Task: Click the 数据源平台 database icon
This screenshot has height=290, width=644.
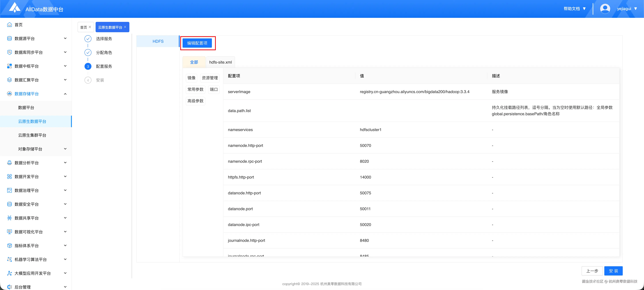Action: pyautogui.click(x=9, y=38)
